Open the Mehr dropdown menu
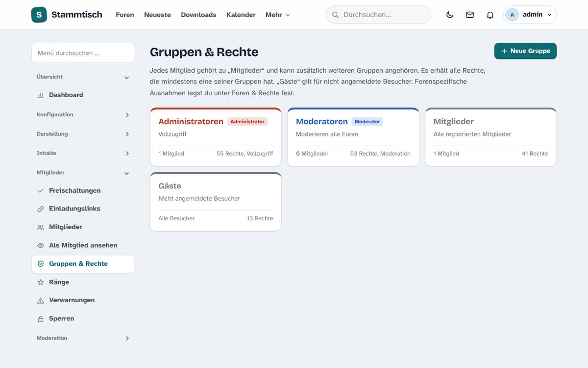The height and width of the screenshot is (368, 588). (x=278, y=15)
